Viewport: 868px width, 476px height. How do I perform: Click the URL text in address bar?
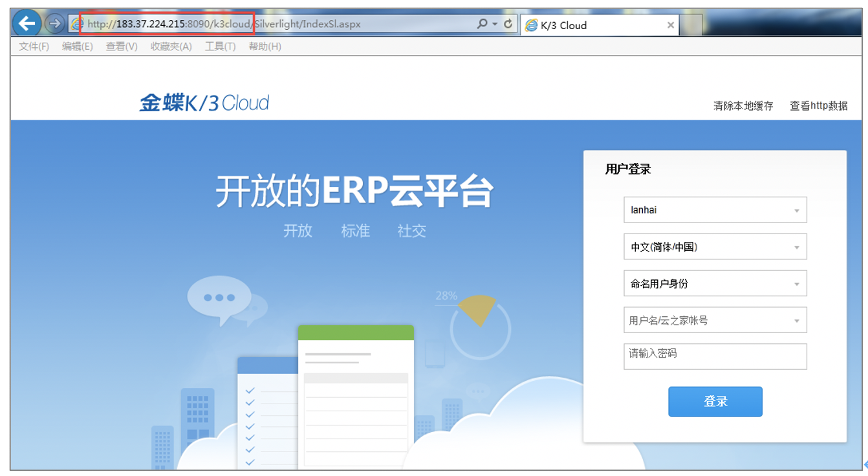[x=224, y=24]
